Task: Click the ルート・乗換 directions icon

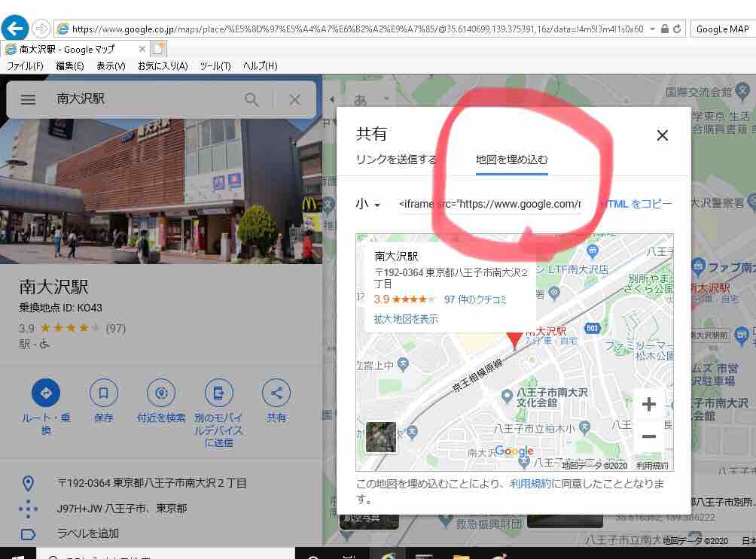Action: click(x=46, y=393)
